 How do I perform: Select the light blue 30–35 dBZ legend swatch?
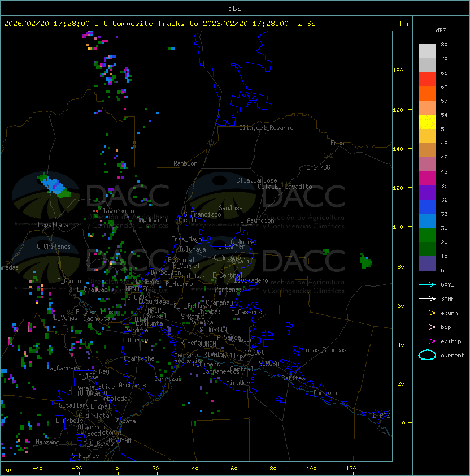427,221
